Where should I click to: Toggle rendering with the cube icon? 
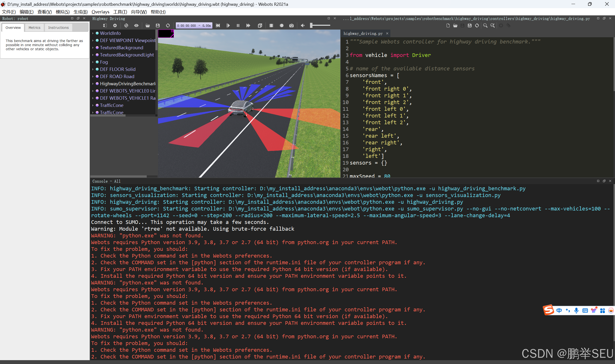[260, 25]
